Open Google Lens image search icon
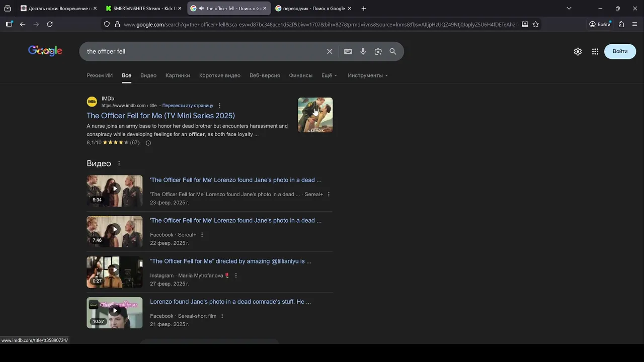Image resolution: width=644 pixels, height=362 pixels. (x=378, y=51)
